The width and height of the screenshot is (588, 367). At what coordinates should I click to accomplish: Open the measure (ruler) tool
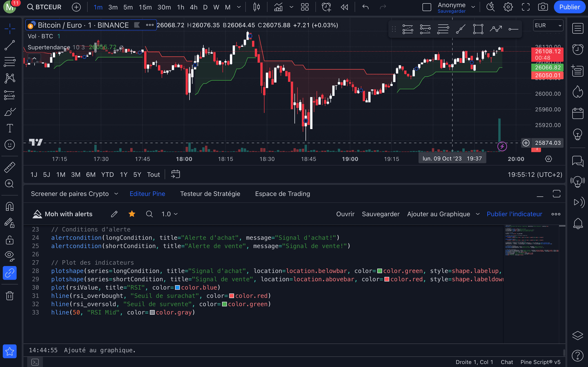point(10,167)
